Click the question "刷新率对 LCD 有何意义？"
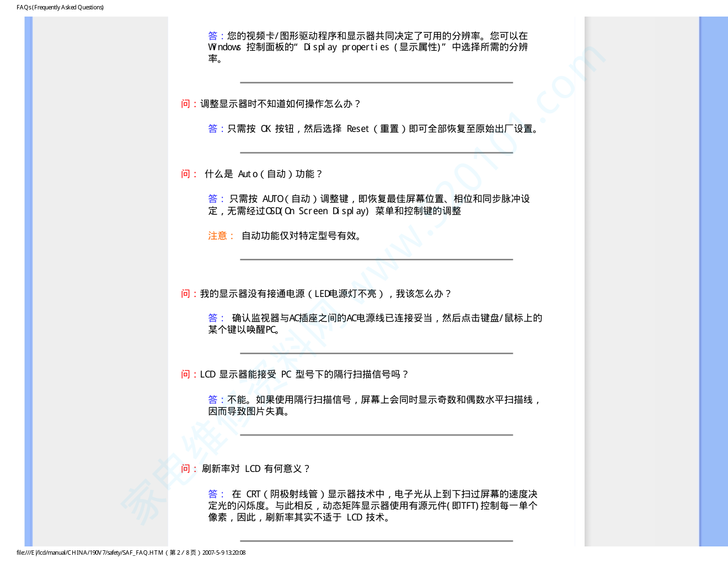This screenshot has height=563, width=728. [x=245, y=469]
